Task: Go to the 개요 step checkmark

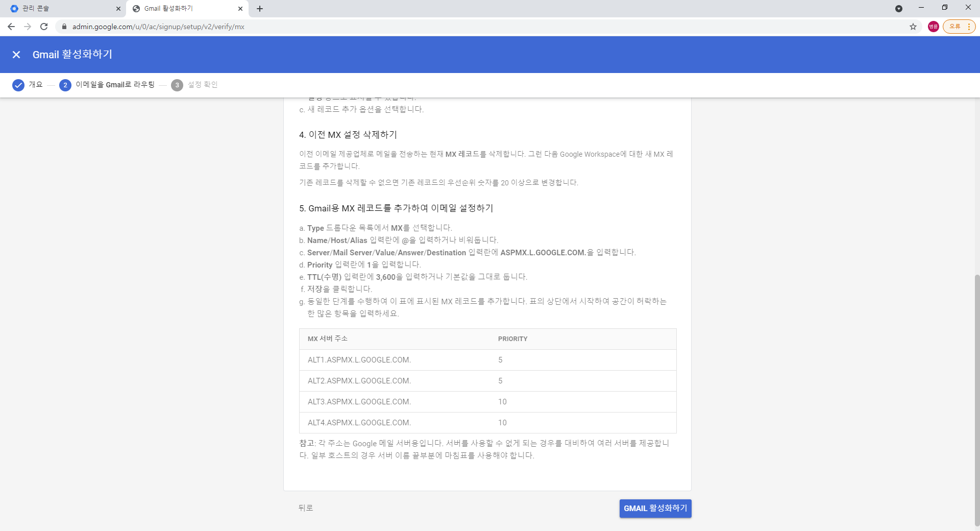Action: pos(18,85)
